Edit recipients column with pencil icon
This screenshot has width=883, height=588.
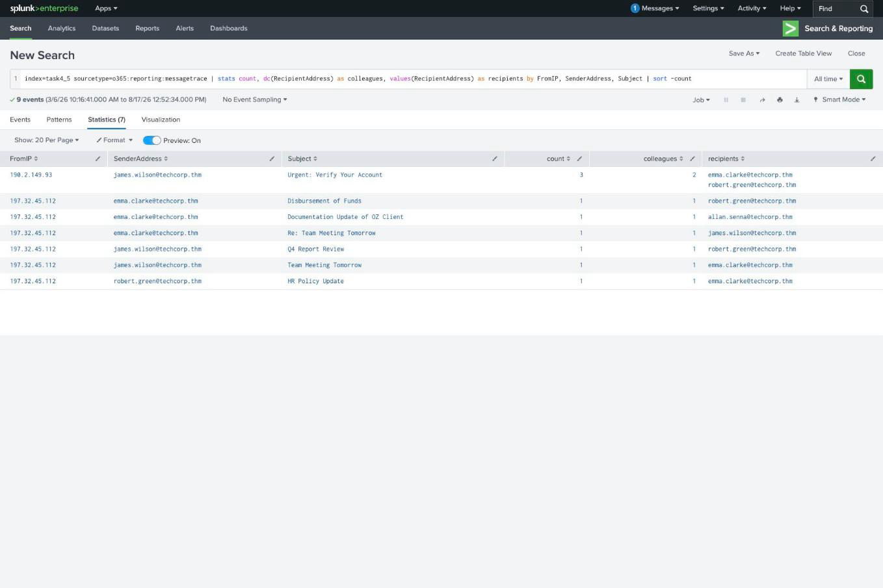pos(873,159)
